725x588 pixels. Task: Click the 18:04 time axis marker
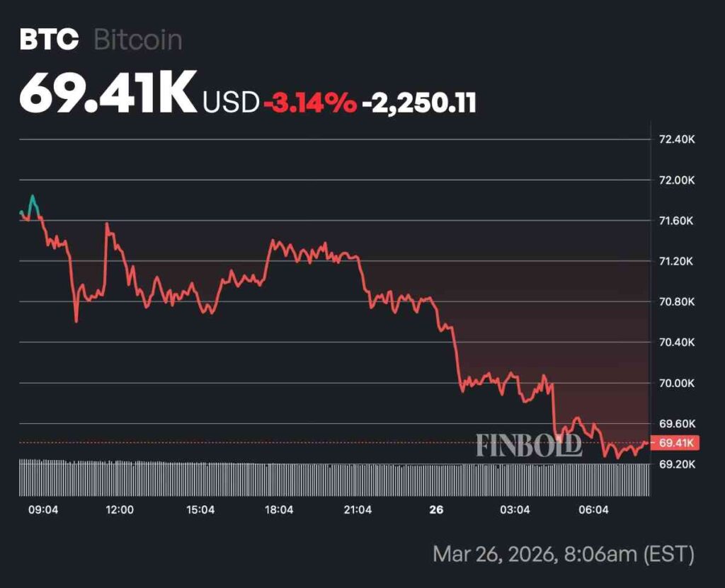point(279,509)
